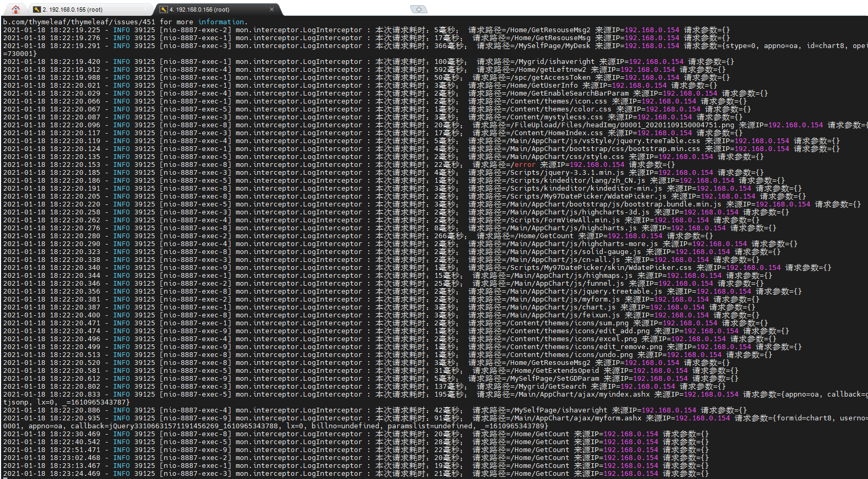Click the /Main/AppChart/js/chart.js path
The width and height of the screenshot is (868, 479).
tap(562, 307)
